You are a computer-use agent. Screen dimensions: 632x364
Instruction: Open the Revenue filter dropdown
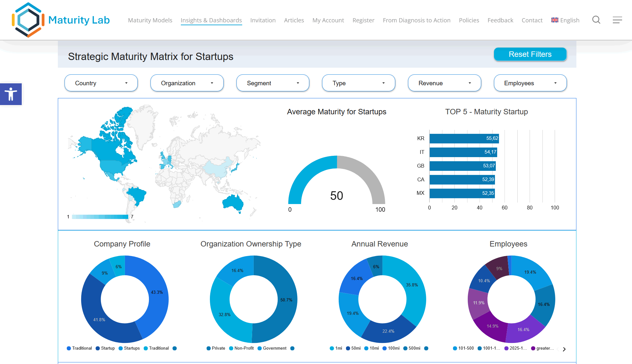(x=444, y=83)
